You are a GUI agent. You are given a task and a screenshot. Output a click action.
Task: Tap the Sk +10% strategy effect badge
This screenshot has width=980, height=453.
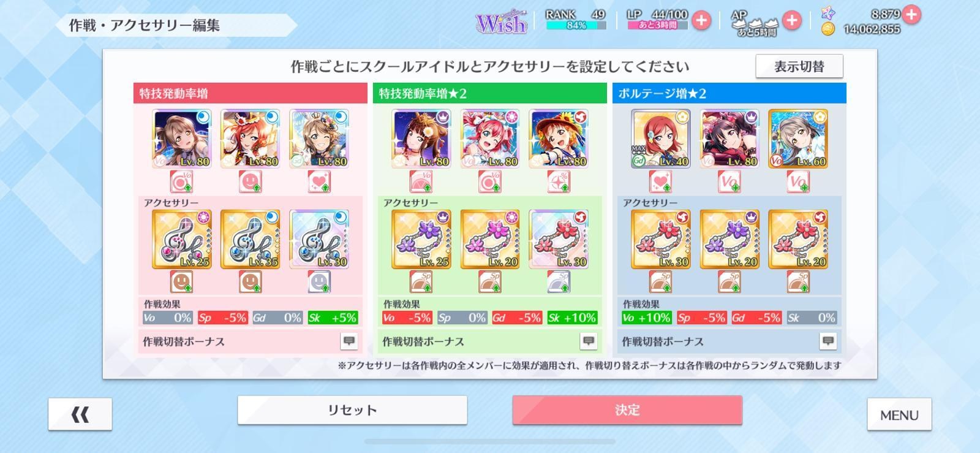coord(572,318)
